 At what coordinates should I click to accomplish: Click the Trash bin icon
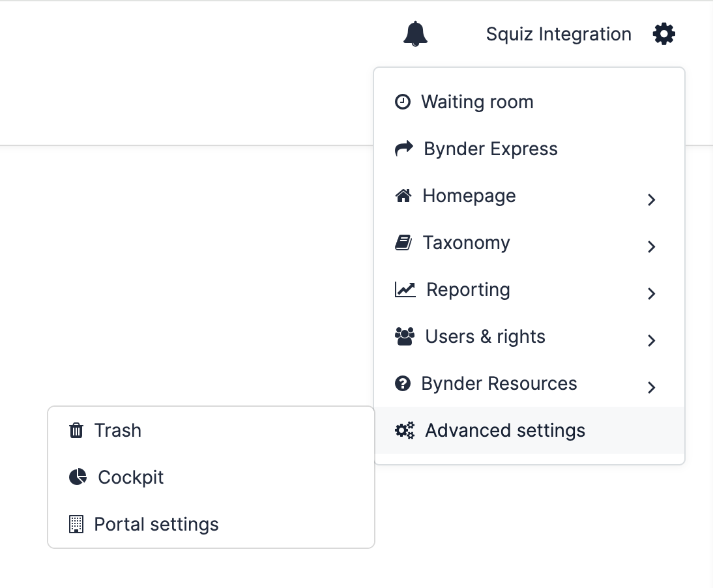(76, 430)
